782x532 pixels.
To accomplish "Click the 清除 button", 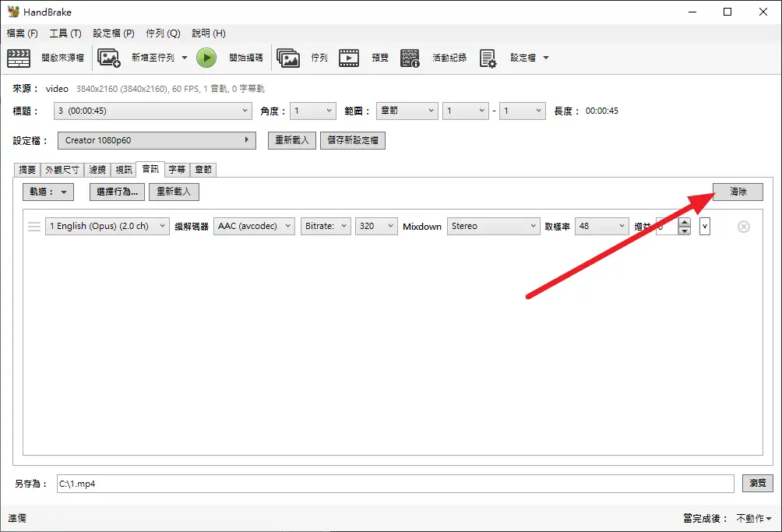I will [738, 192].
